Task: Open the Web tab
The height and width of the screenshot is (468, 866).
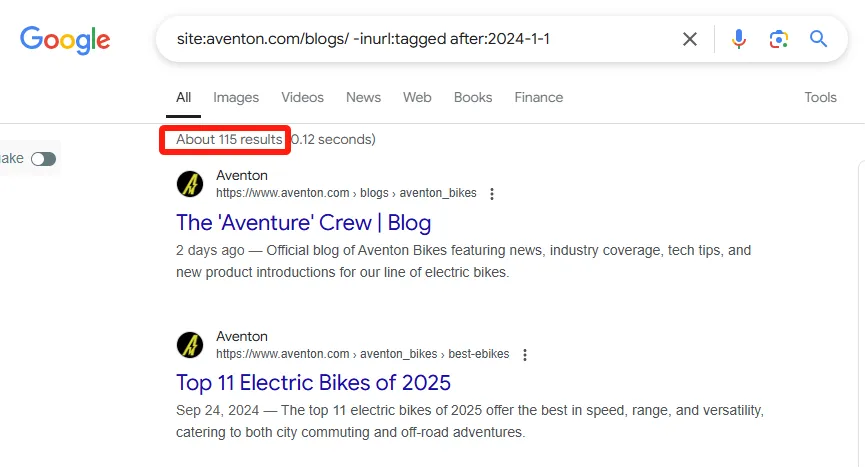Action: pyautogui.click(x=417, y=98)
